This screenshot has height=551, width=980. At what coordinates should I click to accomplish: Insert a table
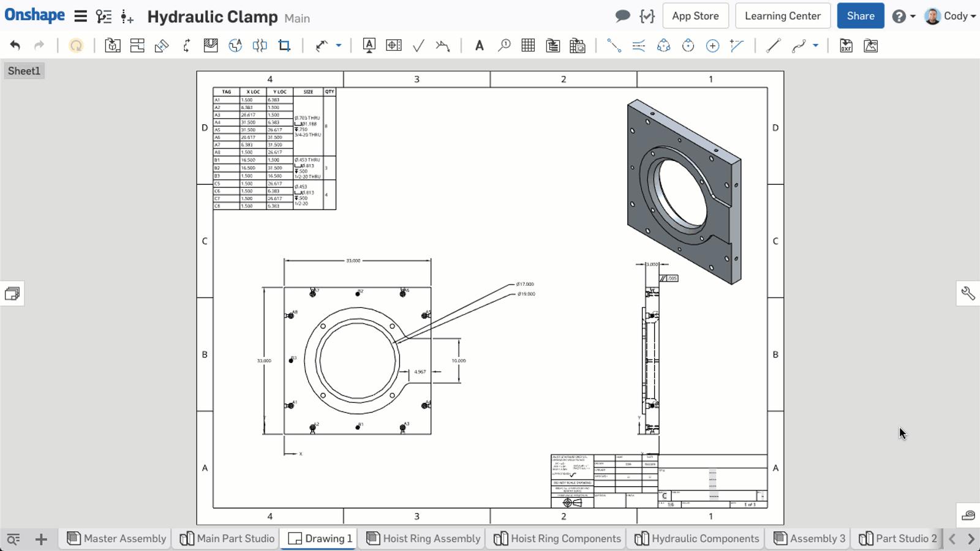(527, 45)
